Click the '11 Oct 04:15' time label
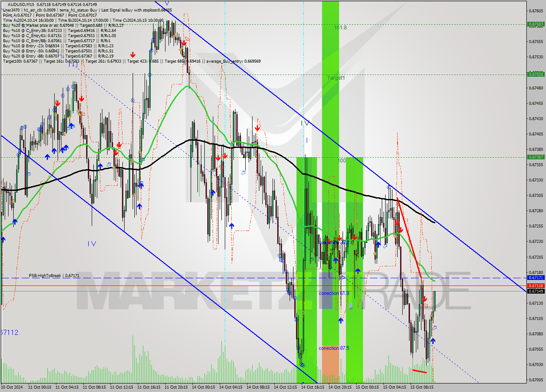The image size is (546, 392). tap(67, 387)
